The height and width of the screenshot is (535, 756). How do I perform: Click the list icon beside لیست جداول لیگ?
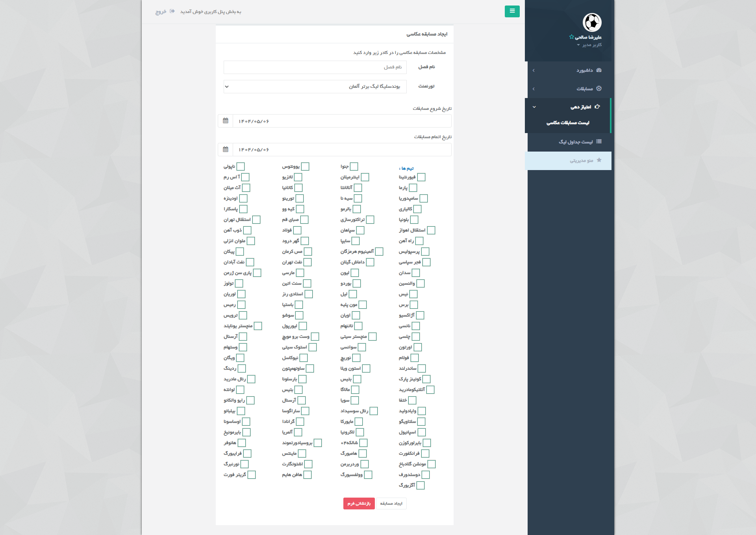click(599, 142)
